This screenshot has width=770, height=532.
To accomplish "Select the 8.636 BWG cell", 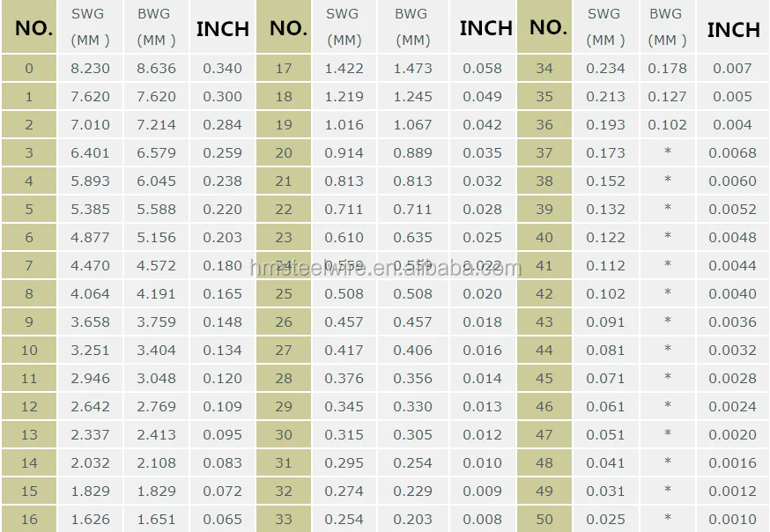I will point(156,68).
